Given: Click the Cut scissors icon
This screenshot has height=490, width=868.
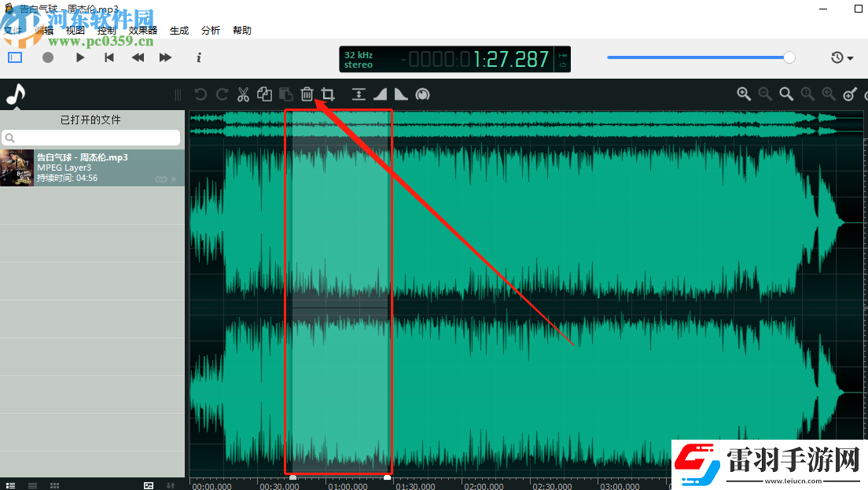Looking at the screenshot, I should click(244, 94).
